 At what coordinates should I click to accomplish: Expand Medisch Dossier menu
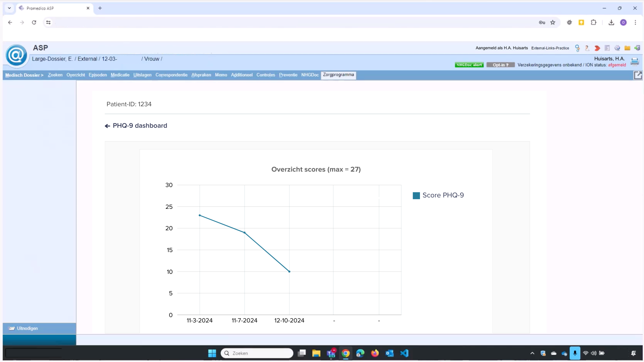24,75
